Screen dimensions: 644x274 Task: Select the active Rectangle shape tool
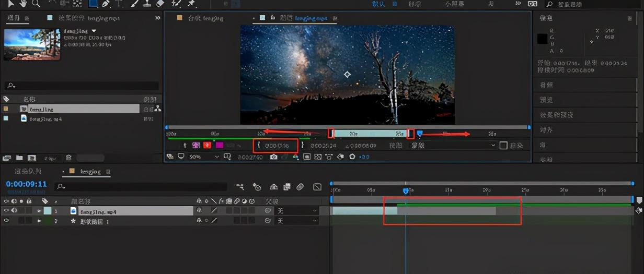coord(93,4)
